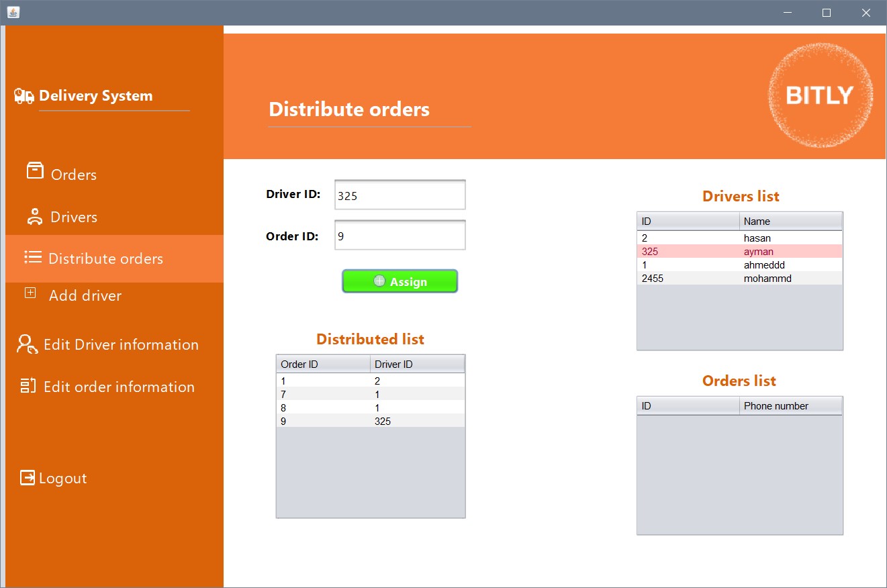Click the BITLY circular logo
Screen dimensions: 887x588
pyautogui.click(x=820, y=95)
